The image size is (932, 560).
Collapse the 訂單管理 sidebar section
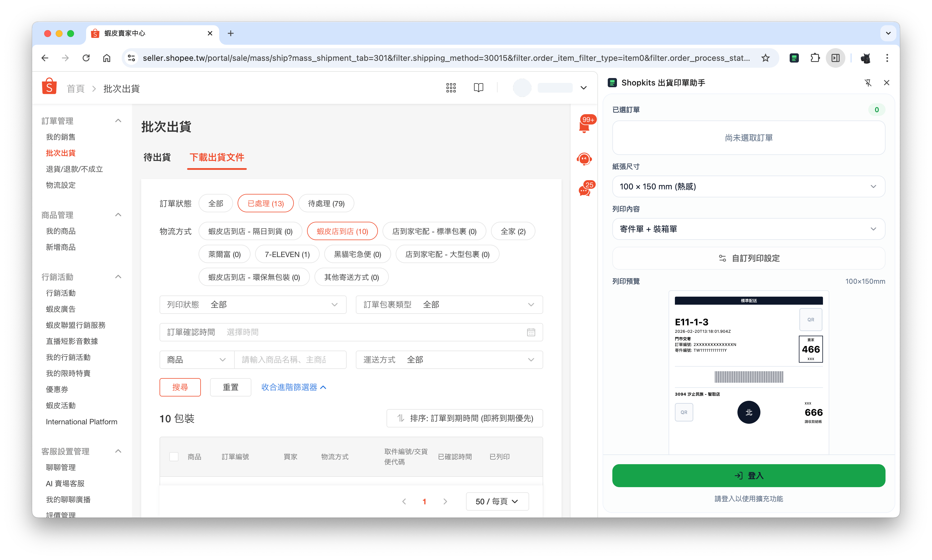118,121
